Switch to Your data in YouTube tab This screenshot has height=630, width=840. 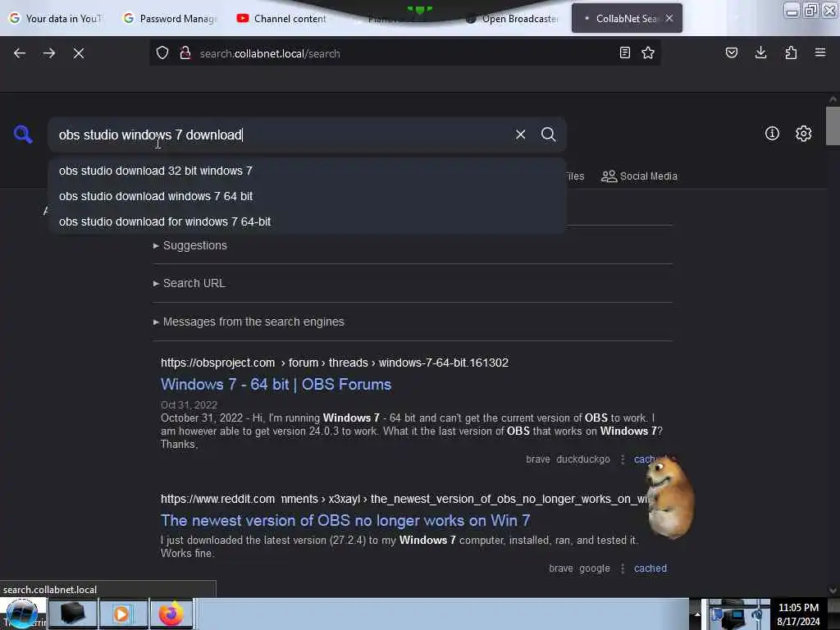[56, 18]
